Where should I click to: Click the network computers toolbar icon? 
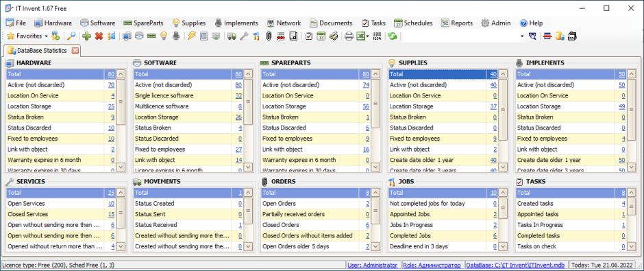click(216, 36)
